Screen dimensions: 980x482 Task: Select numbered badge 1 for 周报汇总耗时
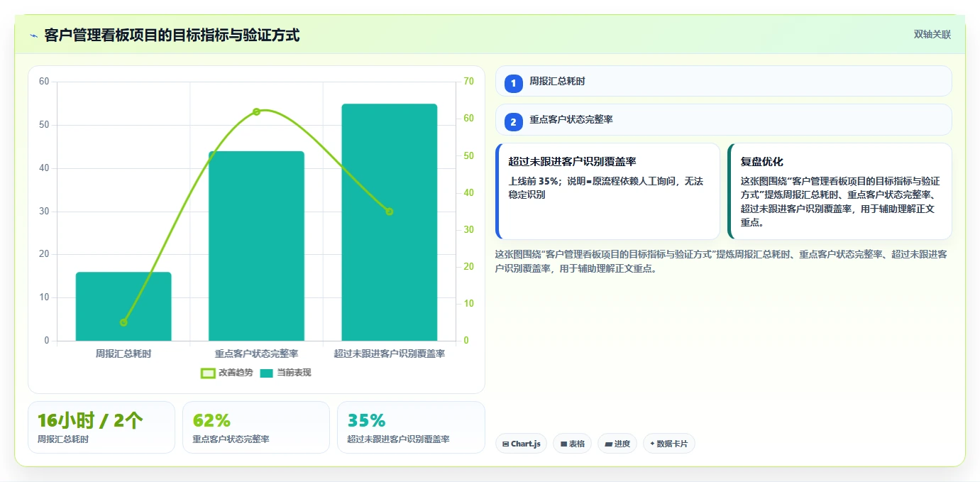pyautogui.click(x=514, y=83)
